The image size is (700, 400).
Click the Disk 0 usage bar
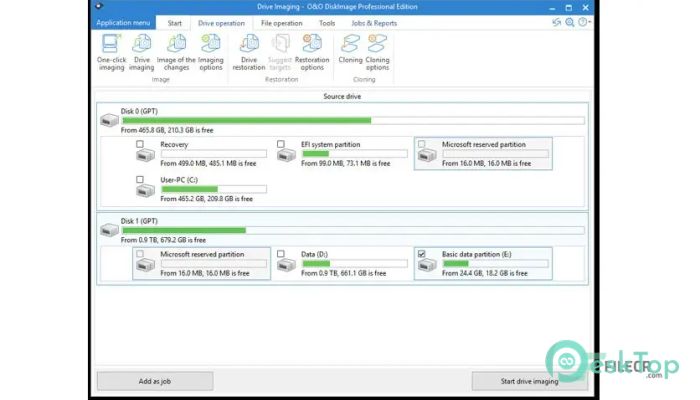[x=353, y=121]
